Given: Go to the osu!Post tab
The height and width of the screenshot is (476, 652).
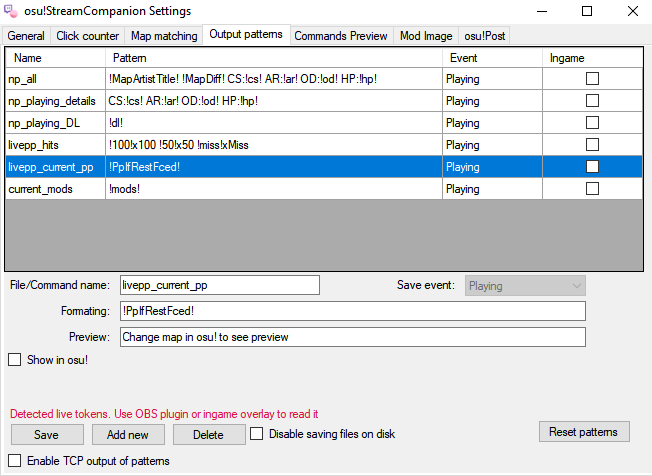Looking at the screenshot, I should click(484, 36).
